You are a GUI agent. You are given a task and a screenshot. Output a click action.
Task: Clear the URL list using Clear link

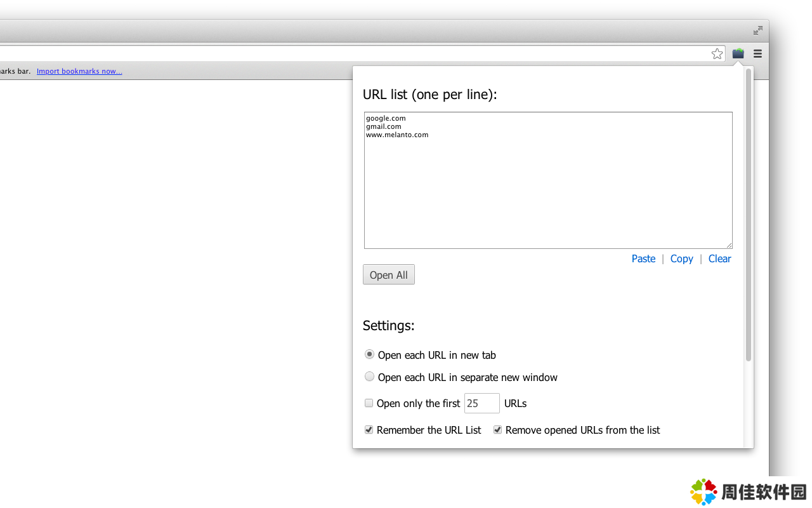point(719,258)
